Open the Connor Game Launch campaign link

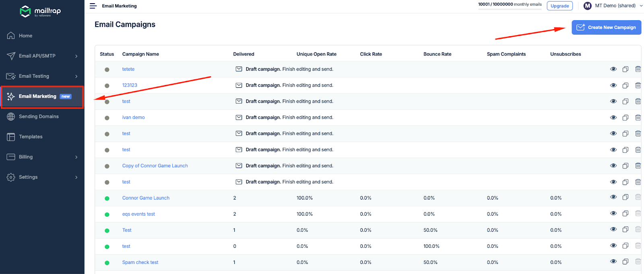[146, 198]
